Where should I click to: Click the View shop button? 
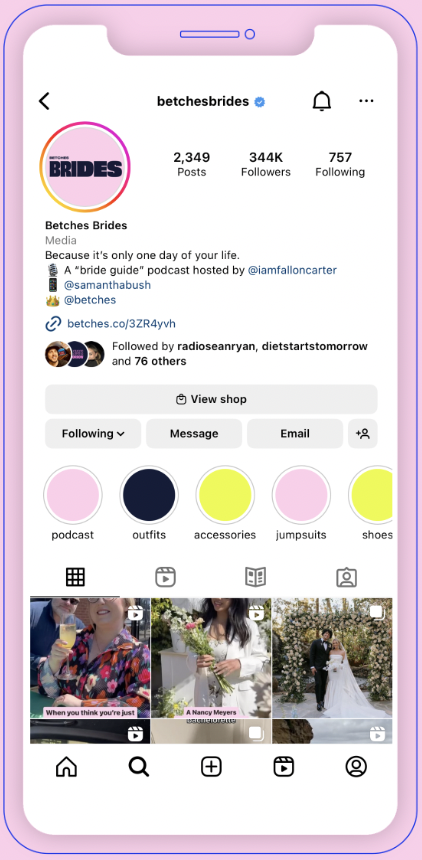tap(211, 399)
